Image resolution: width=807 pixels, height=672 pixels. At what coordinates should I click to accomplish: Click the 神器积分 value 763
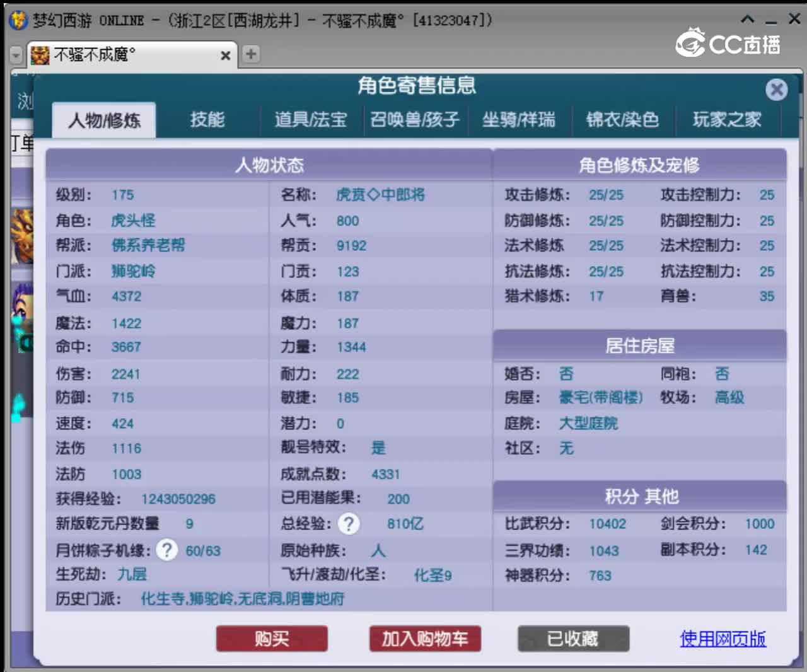600,575
